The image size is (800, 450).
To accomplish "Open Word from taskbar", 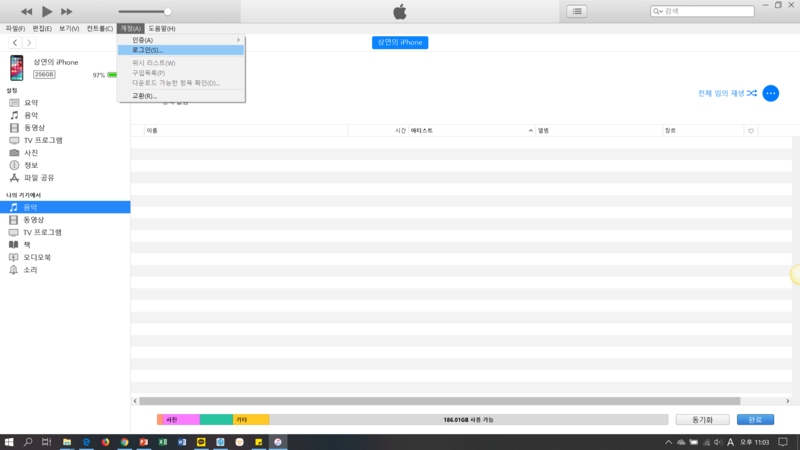I will tap(182, 442).
